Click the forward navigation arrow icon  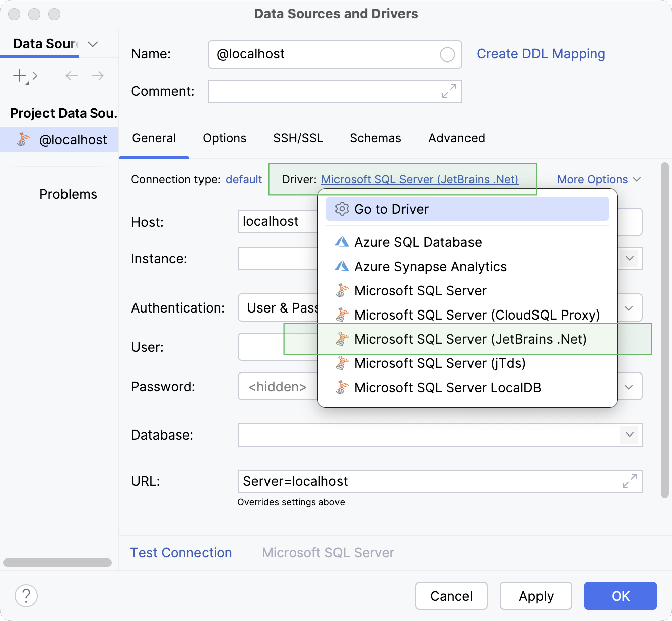coord(98,76)
